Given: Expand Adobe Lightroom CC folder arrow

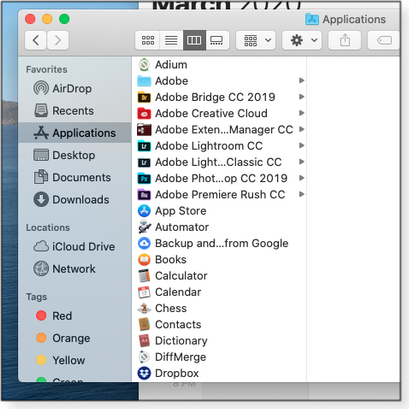Looking at the screenshot, I should coord(301,145).
